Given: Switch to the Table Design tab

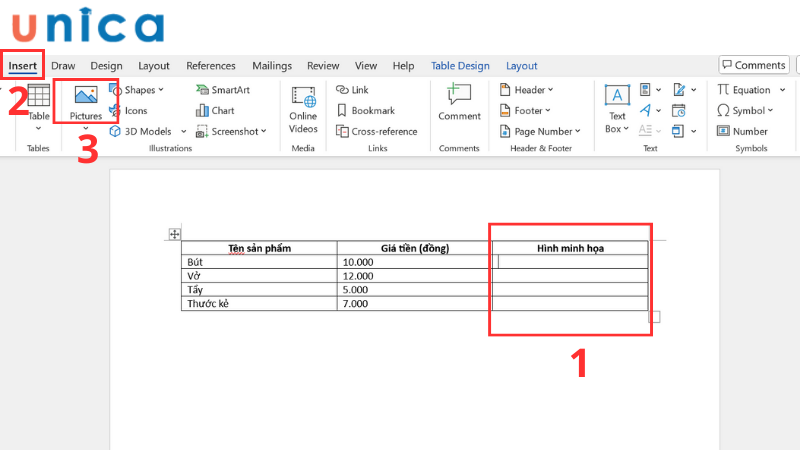Looking at the screenshot, I should coord(460,66).
